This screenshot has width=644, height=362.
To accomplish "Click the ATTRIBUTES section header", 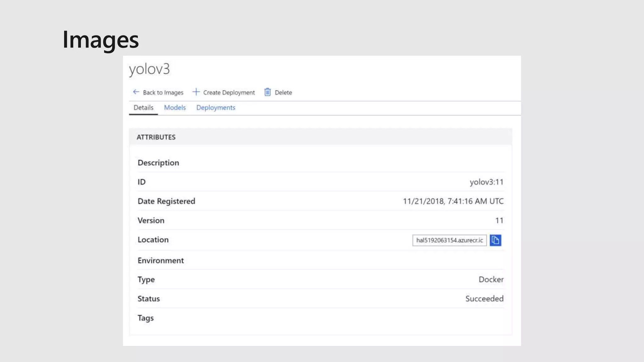I will click(x=156, y=137).
